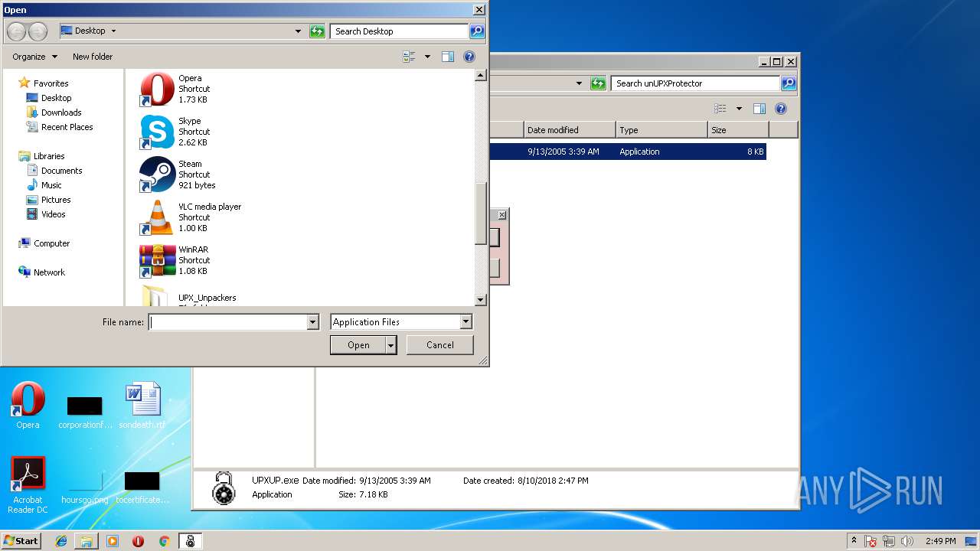This screenshot has height=551, width=980.
Task: Click in the Search unUPXProtector field
Action: coord(695,83)
